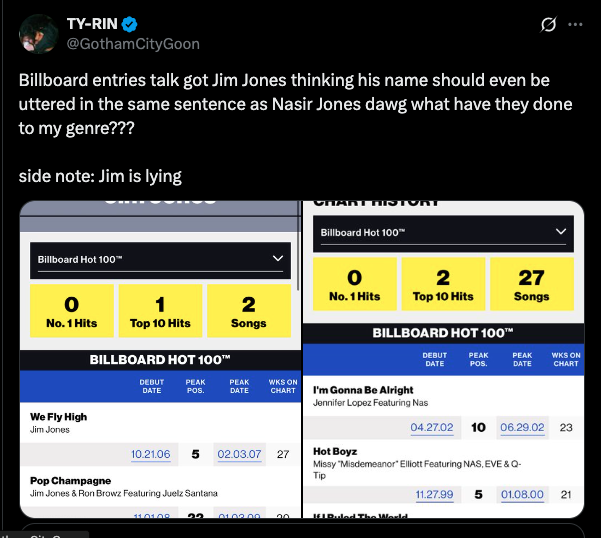Click the '2 Songs' yellow tile
This screenshot has height=538, width=601.
pyautogui.click(x=249, y=311)
